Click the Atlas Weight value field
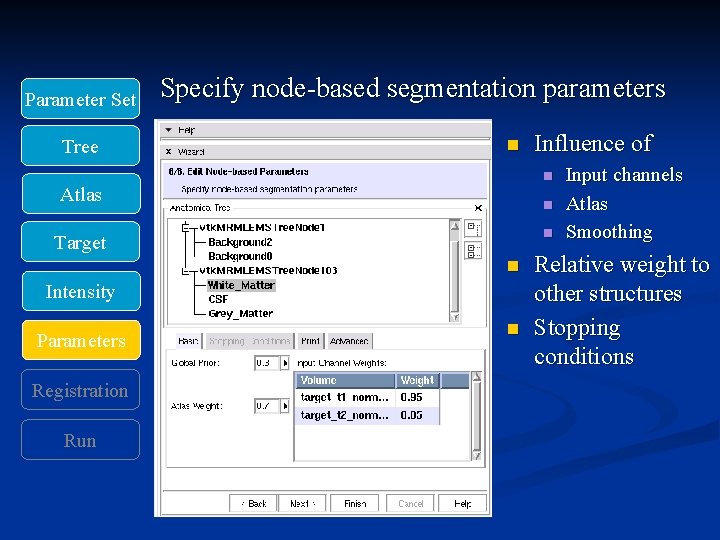The height and width of the screenshot is (540, 720). pyautogui.click(x=266, y=406)
